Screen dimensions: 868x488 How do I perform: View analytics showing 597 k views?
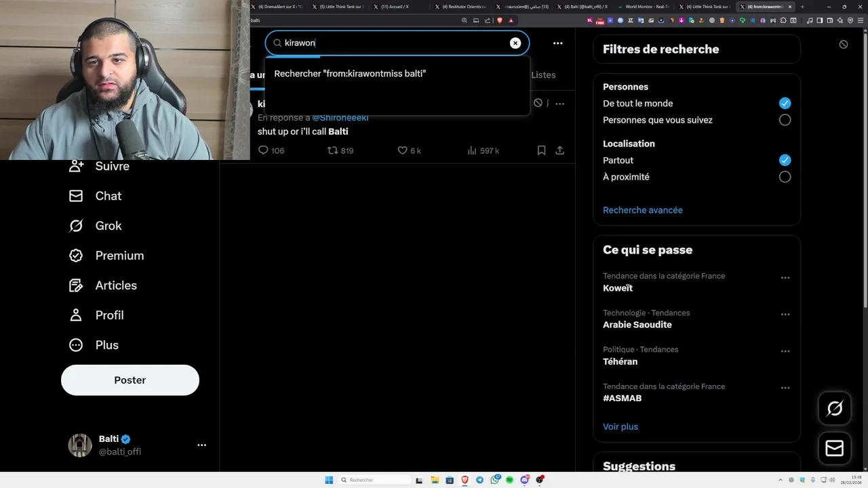coord(483,150)
